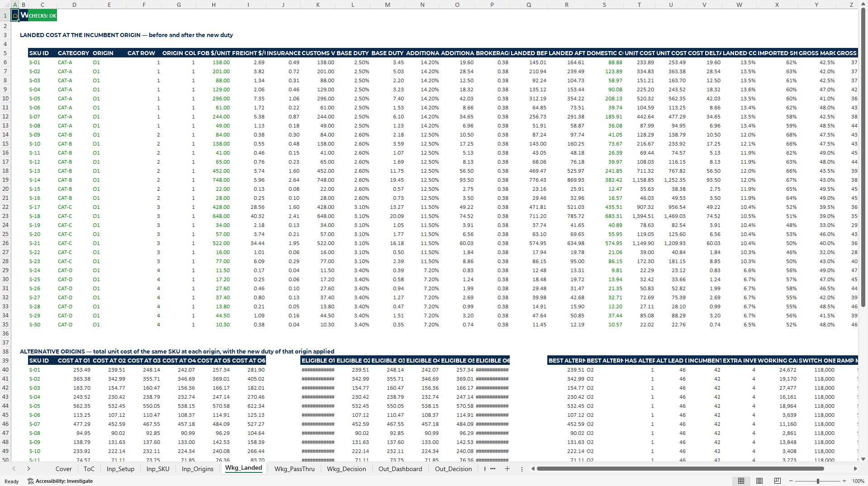Select all cells via corner triangle
This screenshot has width=868, height=486.
pyautogui.click(x=5, y=5)
